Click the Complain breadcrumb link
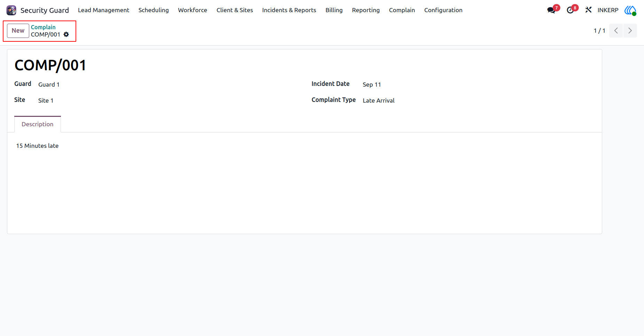 [43, 27]
